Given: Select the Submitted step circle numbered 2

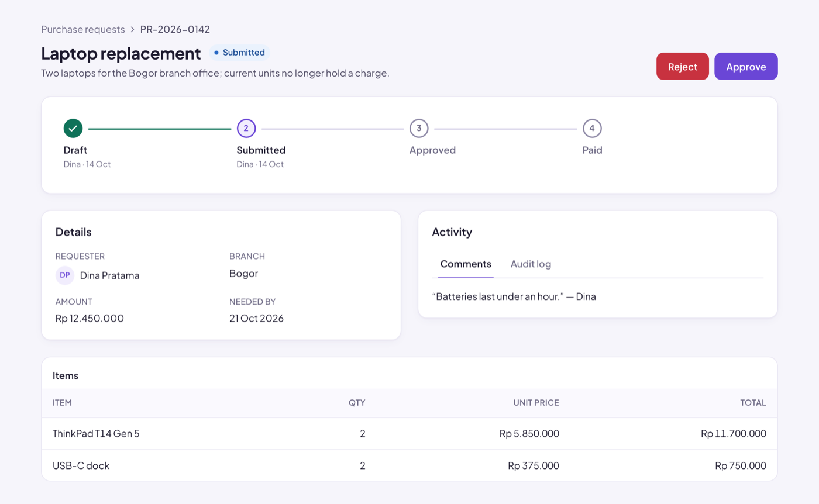Looking at the screenshot, I should tap(246, 128).
